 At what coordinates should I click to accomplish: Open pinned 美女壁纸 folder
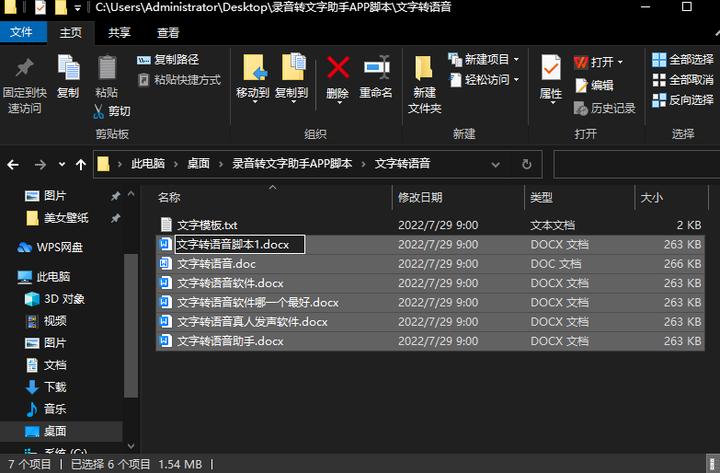(x=57, y=218)
